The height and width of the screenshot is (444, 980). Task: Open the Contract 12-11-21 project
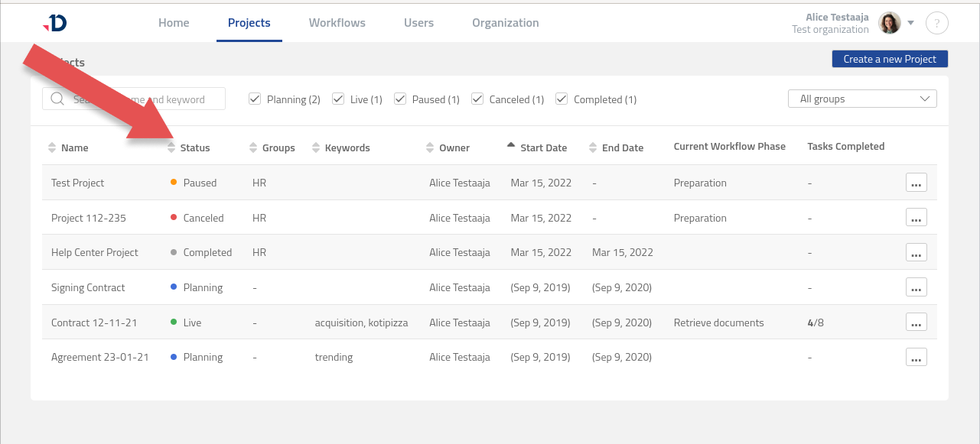(x=94, y=322)
